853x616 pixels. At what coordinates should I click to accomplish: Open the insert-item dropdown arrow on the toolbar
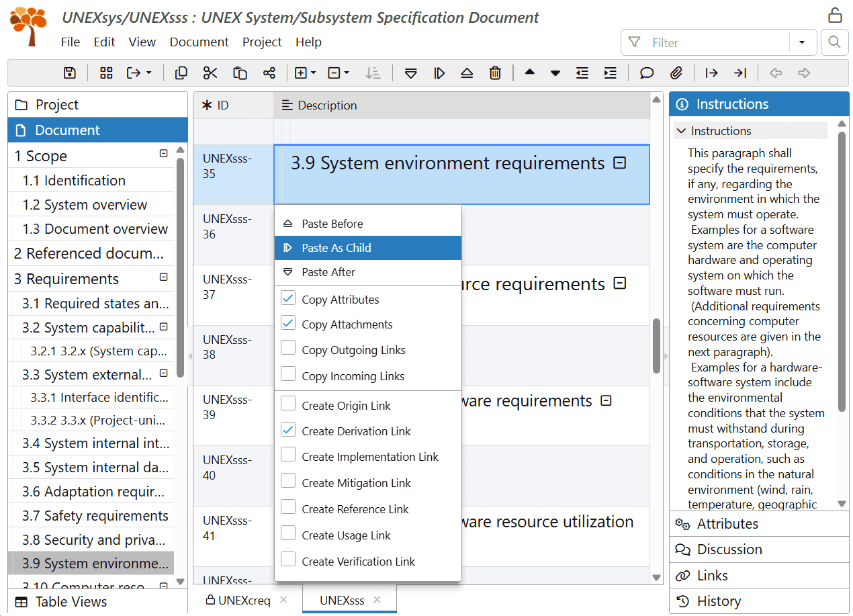coord(312,73)
